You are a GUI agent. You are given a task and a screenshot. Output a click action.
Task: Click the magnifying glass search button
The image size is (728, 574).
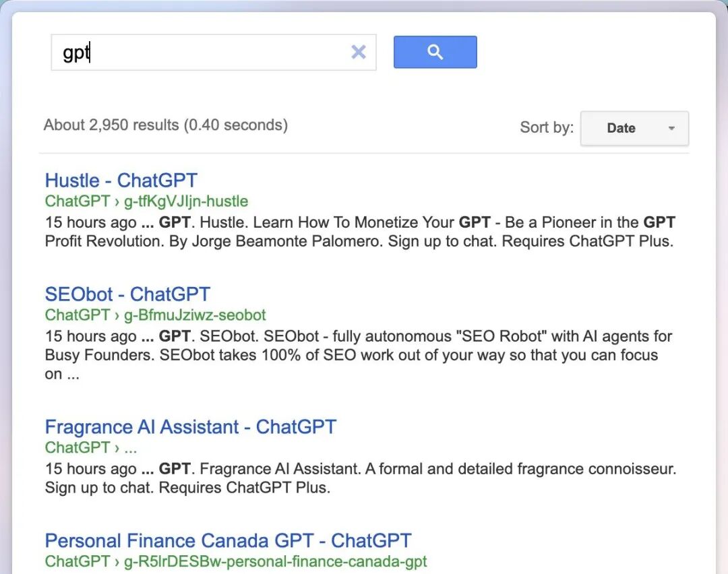pos(435,52)
